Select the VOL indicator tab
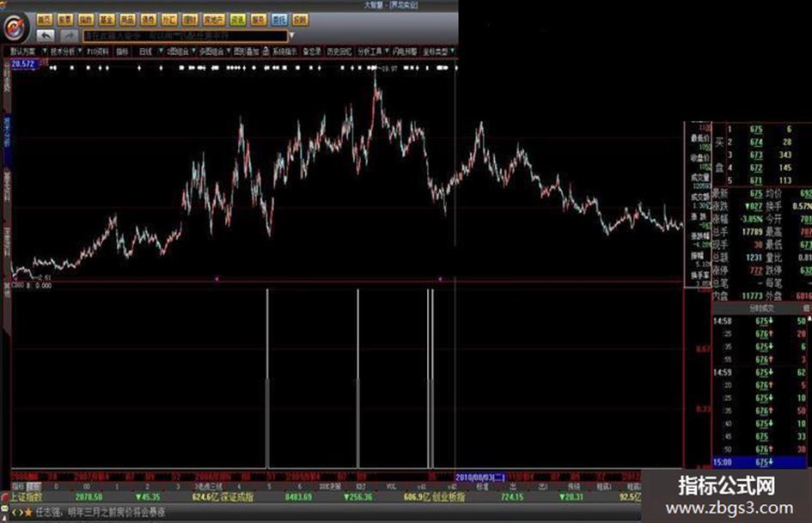The image size is (812, 523). 392,487
